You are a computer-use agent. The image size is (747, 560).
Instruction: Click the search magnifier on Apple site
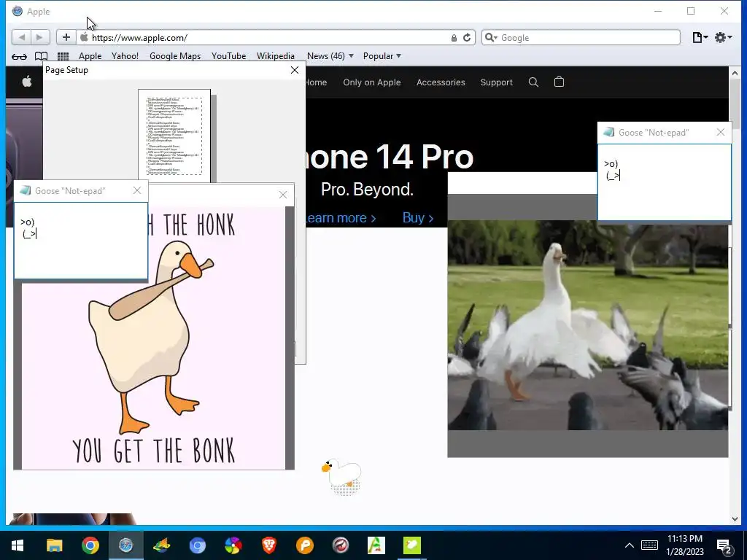[533, 82]
